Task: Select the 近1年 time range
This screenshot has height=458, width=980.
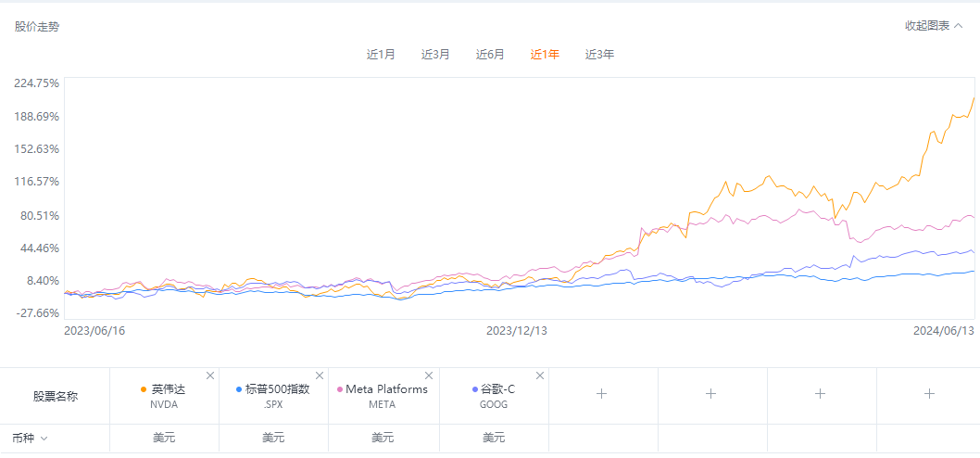Action: point(545,55)
